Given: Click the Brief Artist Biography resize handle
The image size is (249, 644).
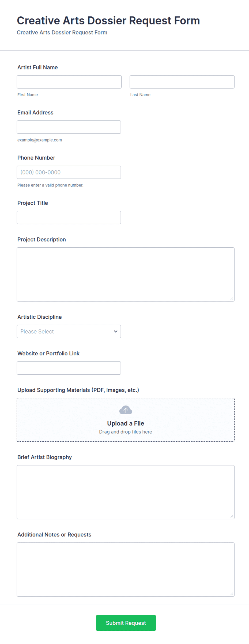Looking at the screenshot, I should pos(232,516).
